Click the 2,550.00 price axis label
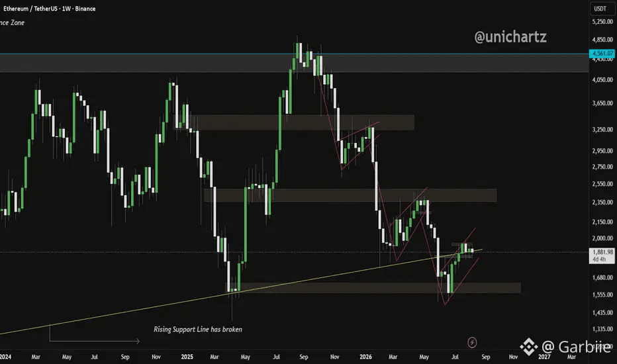 coord(602,183)
